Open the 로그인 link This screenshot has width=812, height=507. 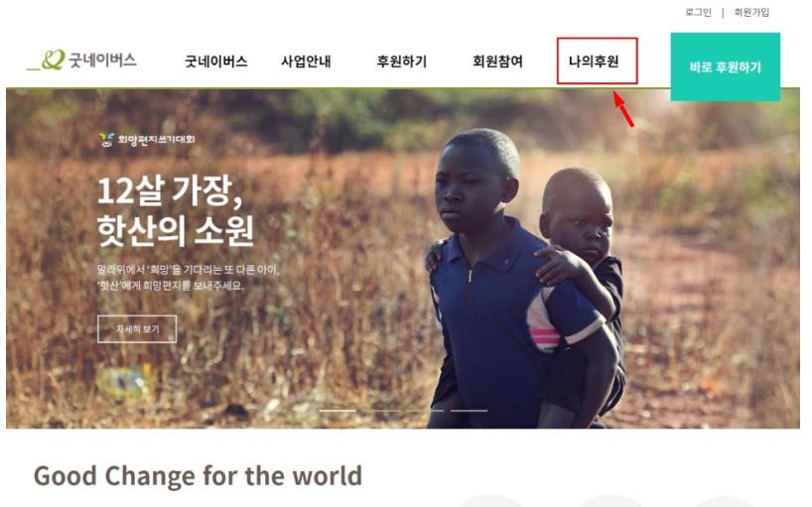coord(698,12)
